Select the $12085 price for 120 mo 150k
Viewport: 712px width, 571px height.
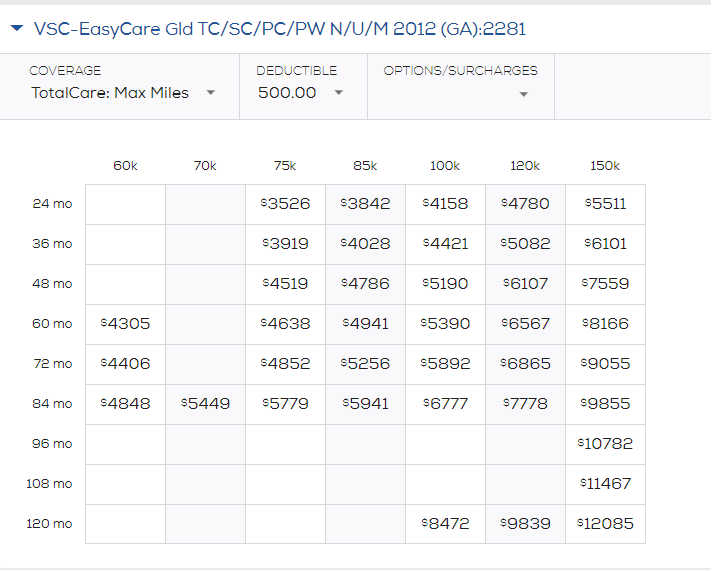coord(605,524)
